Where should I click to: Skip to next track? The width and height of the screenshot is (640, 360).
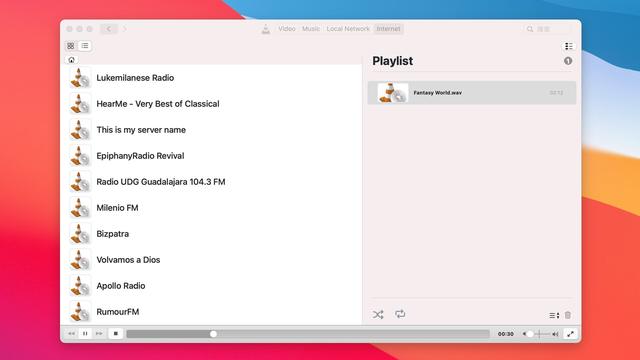[99, 334]
